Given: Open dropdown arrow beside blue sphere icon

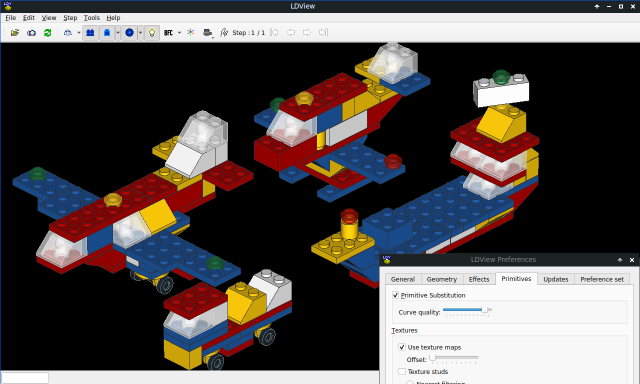Looking at the screenshot, I should (140, 33).
